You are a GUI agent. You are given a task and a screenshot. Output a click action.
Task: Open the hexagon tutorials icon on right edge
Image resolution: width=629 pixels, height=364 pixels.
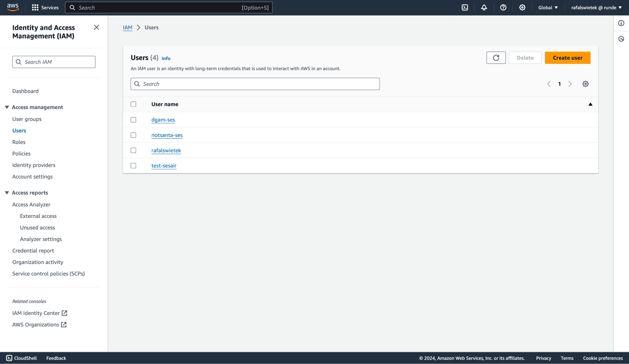pos(621,39)
